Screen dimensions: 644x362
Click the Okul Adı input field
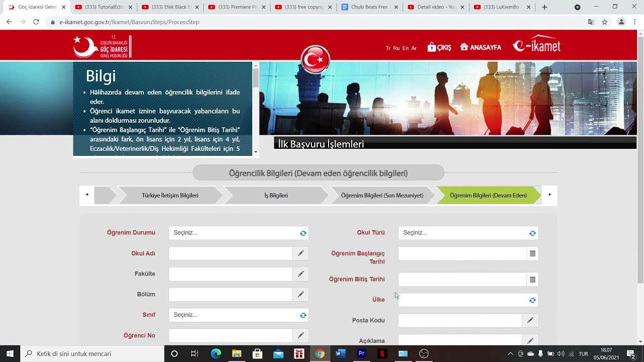231,253
